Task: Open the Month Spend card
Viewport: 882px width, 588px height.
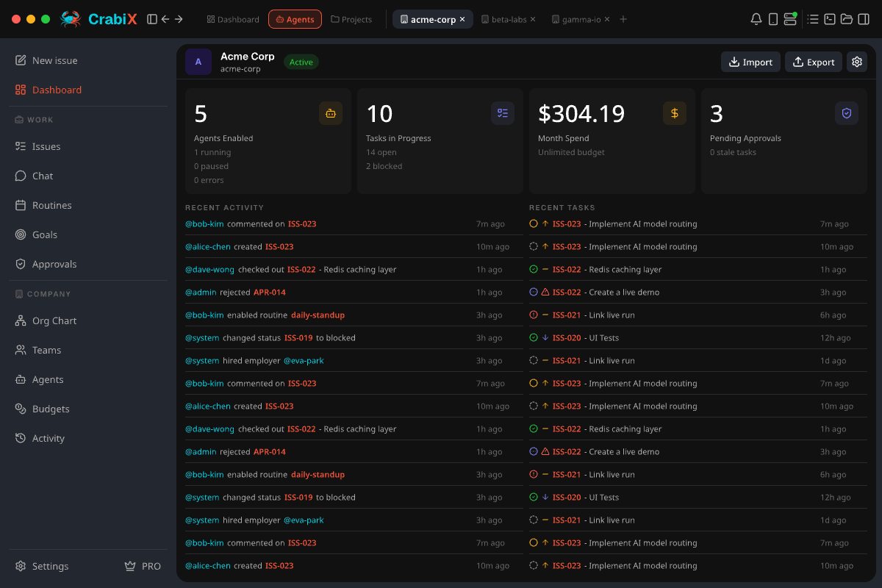Action: pyautogui.click(x=612, y=141)
